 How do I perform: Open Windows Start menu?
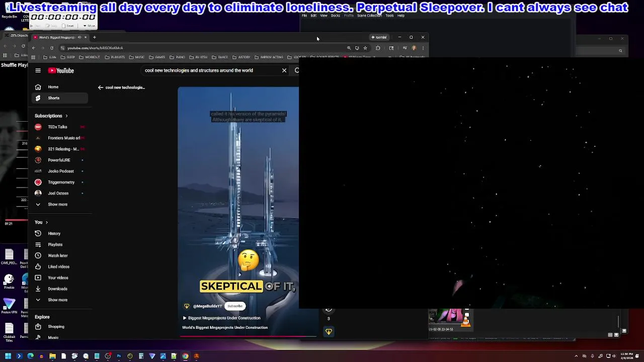8,356
